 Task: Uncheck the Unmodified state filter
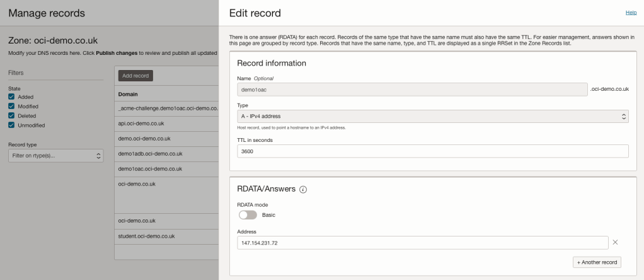tap(12, 125)
